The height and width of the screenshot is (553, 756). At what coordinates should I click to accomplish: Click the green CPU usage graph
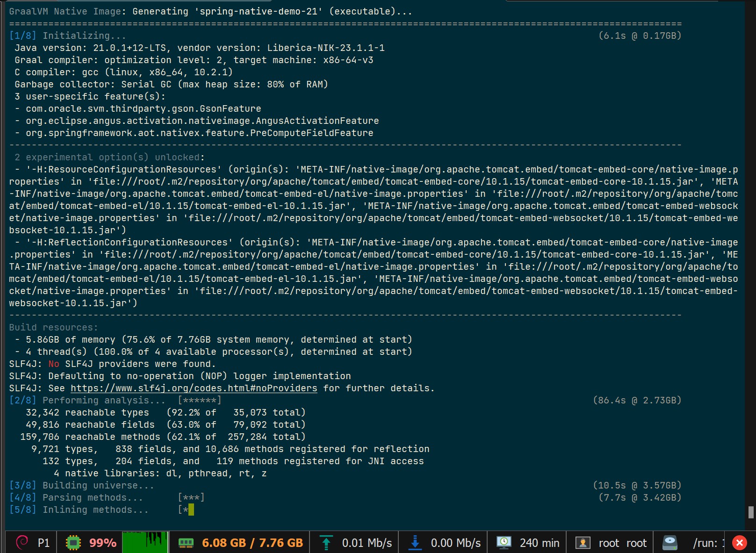(x=145, y=542)
